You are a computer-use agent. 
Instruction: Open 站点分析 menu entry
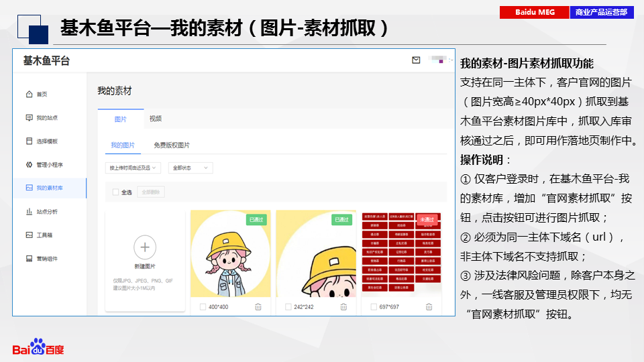(x=47, y=211)
